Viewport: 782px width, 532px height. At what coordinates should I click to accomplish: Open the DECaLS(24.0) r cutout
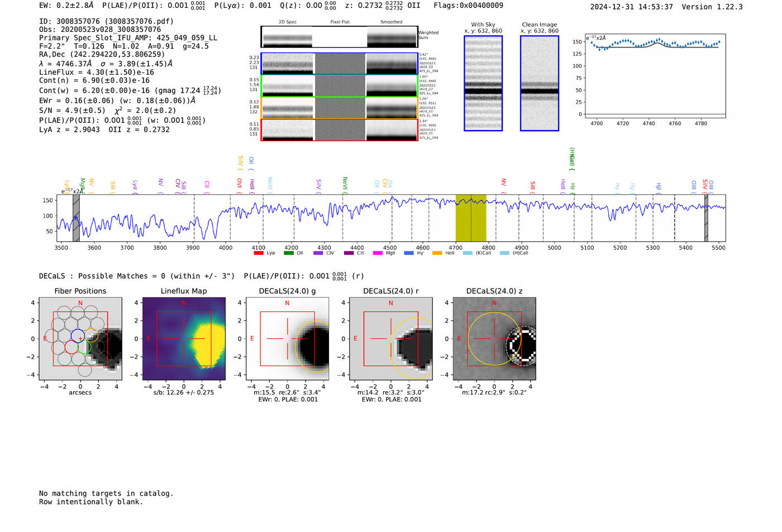click(390, 338)
